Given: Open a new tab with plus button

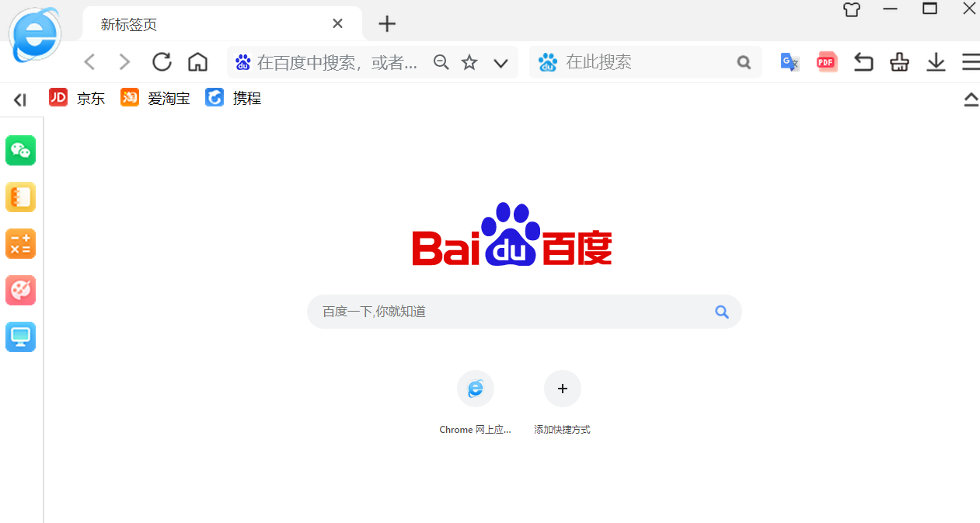Looking at the screenshot, I should [x=387, y=24].
